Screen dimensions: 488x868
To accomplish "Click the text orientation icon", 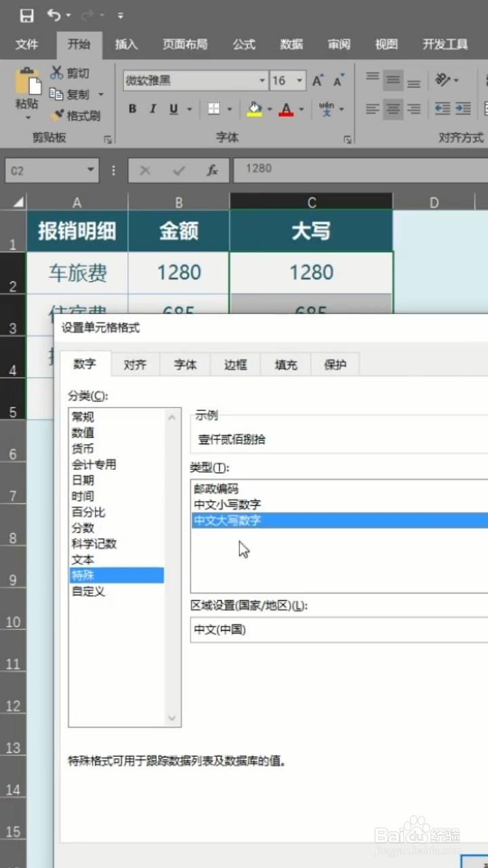I will pos(443,80).
